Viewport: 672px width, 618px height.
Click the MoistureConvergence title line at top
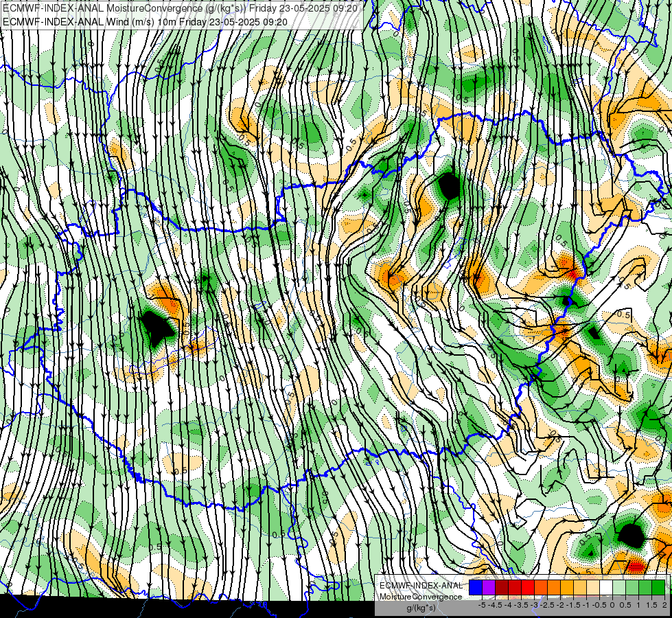pyautogui.click(x=180, y=8)
